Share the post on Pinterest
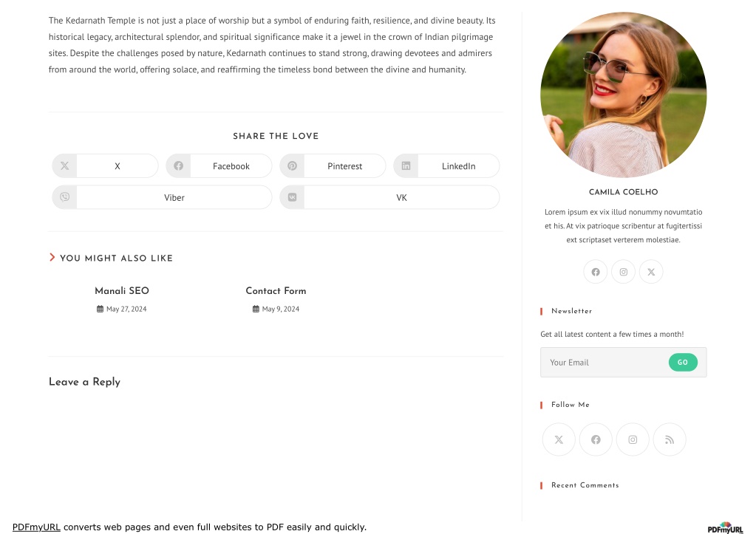The image size is (756, 534). coord(333,165)
